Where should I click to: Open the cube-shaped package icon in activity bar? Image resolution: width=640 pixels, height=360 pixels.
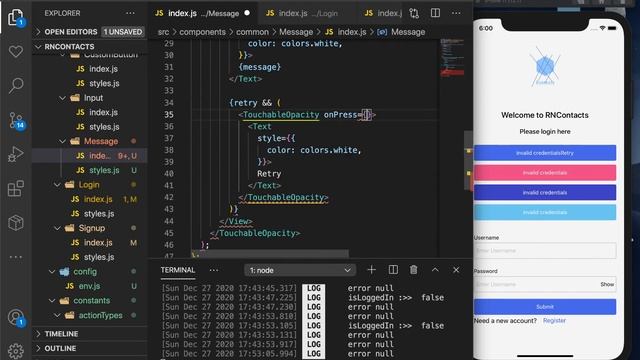point(16,223)
